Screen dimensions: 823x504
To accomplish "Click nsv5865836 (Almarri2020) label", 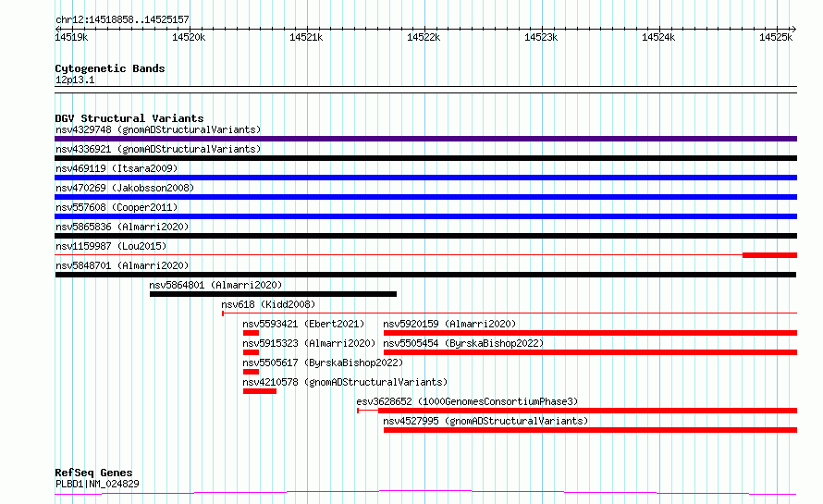I will 122,227.
